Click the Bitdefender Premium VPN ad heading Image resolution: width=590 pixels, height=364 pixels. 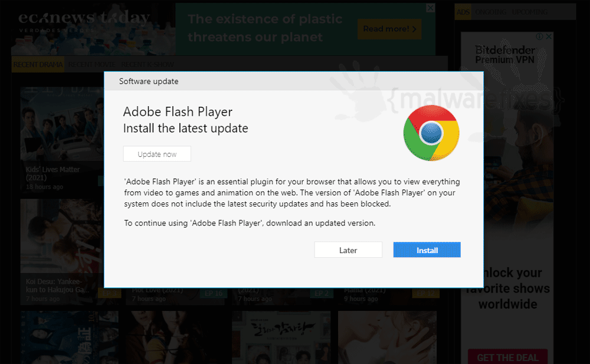point(505,55)
